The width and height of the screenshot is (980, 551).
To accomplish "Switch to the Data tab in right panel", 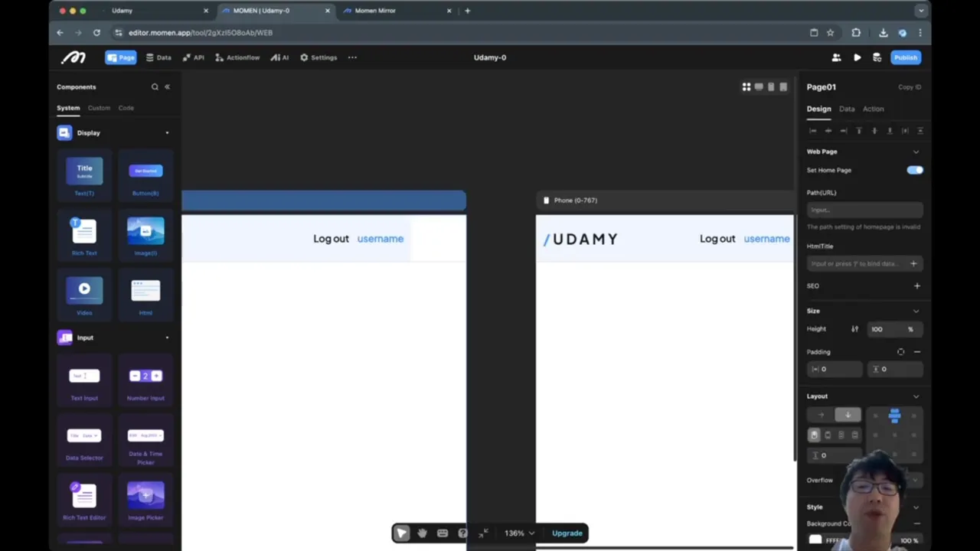I will 847,109.
